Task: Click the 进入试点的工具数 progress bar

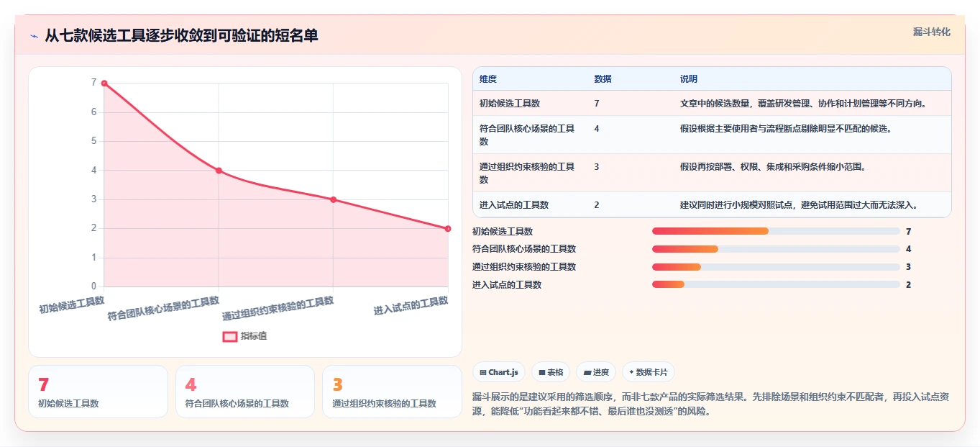Action: 776,284
